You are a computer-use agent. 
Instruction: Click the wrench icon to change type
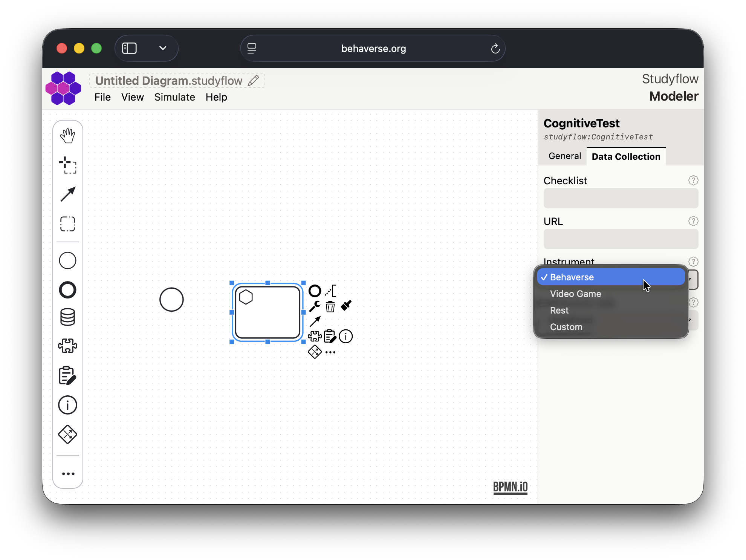pos(315,306)
